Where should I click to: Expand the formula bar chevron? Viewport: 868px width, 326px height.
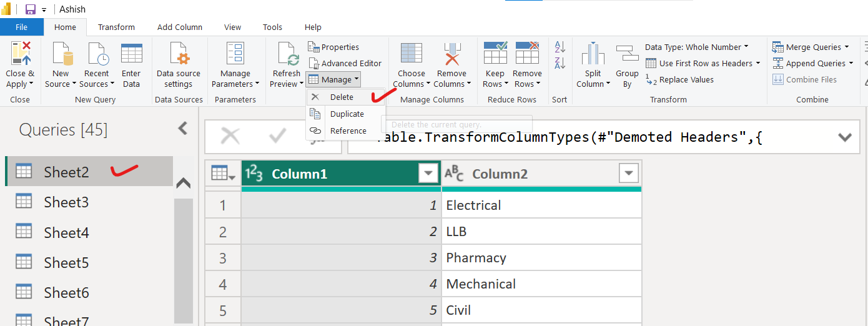tap(844, 137)
